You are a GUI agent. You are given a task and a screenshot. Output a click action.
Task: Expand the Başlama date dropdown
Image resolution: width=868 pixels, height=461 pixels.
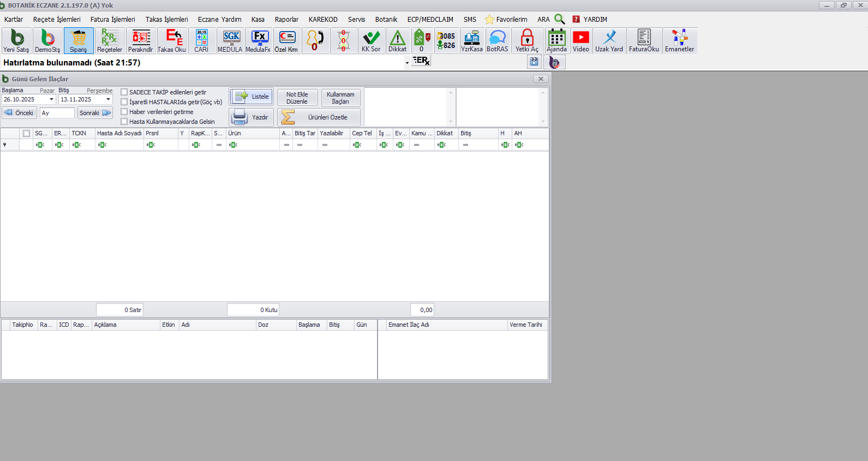[51, 99]
